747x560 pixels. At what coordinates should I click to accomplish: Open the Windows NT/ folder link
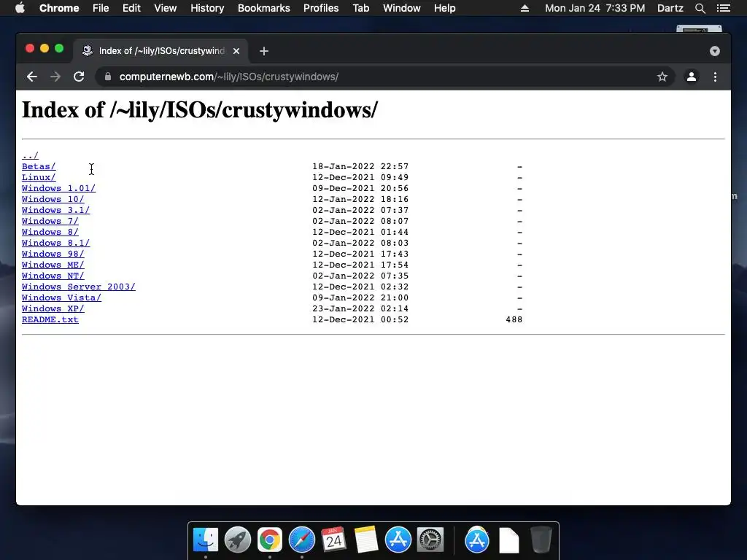53,276
